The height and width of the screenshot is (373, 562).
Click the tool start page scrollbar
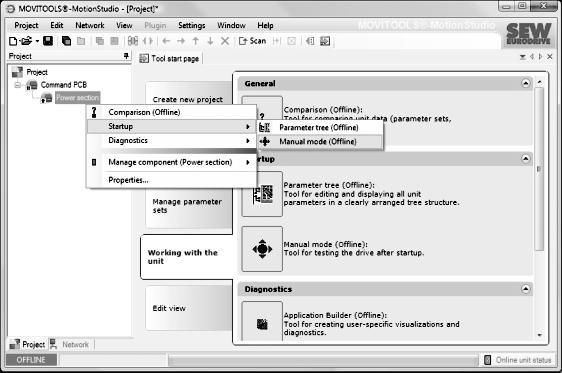coord(539,168)
